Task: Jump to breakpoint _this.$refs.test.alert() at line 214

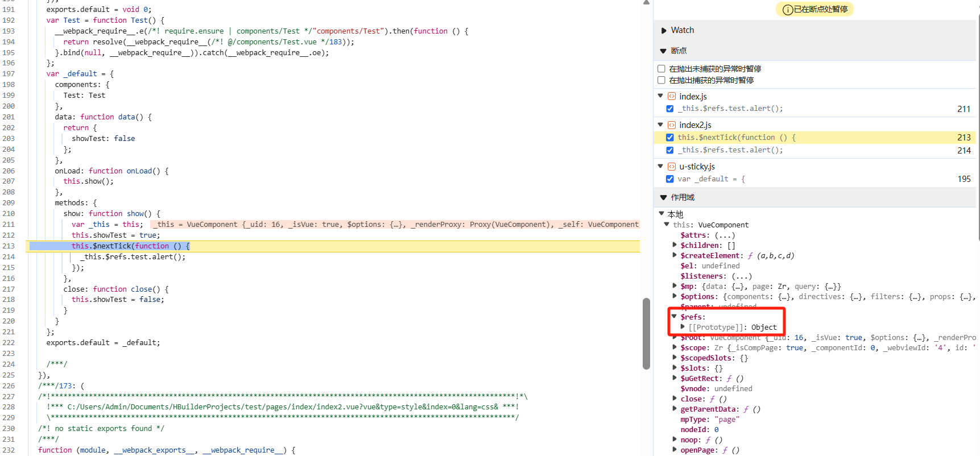Action: tap(730, 150)
